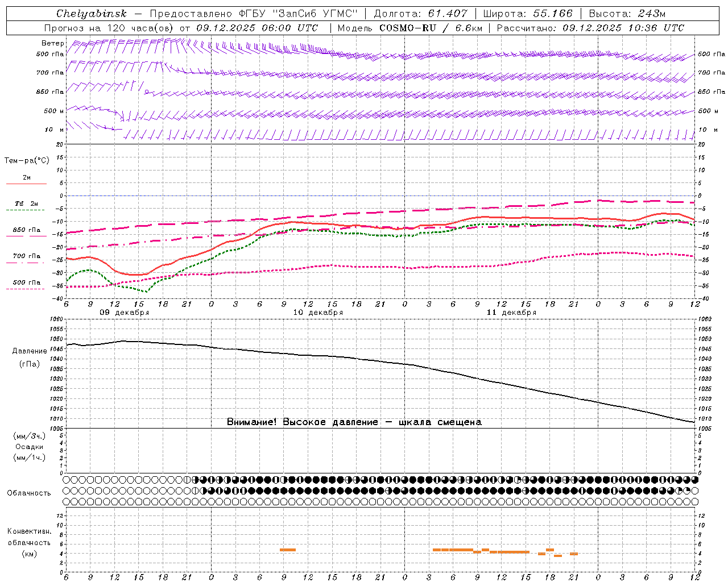Click the 'Конвективн.' convective cloud label
The width and height of the screenshot is (728, 582).
(29, 531)
